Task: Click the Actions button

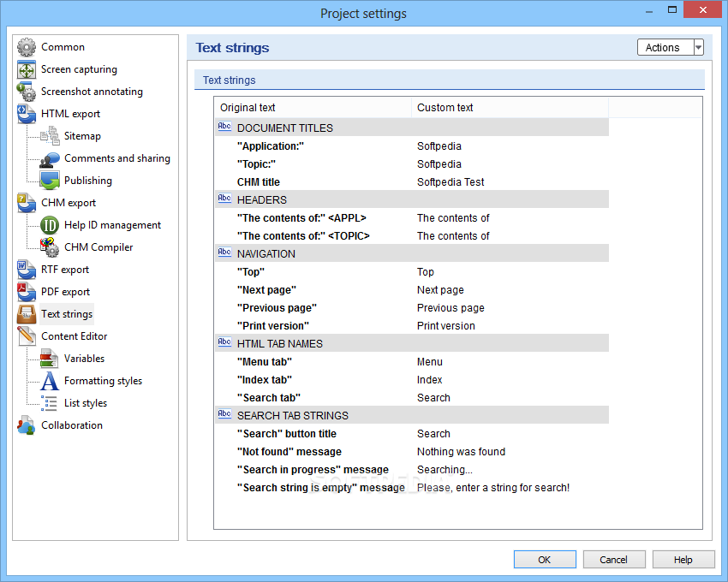Action: pyautogui.click(x=665, y=47)
